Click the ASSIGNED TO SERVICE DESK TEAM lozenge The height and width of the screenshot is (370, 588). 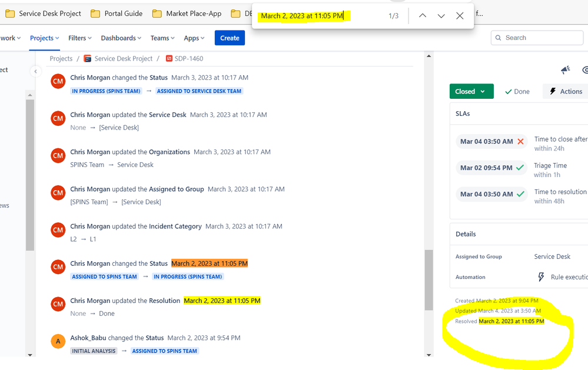click(x=199, y=91)
